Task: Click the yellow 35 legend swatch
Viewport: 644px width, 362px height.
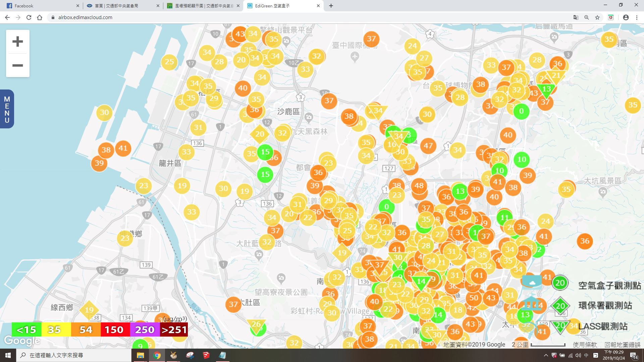Action: (x=56, y=329)
